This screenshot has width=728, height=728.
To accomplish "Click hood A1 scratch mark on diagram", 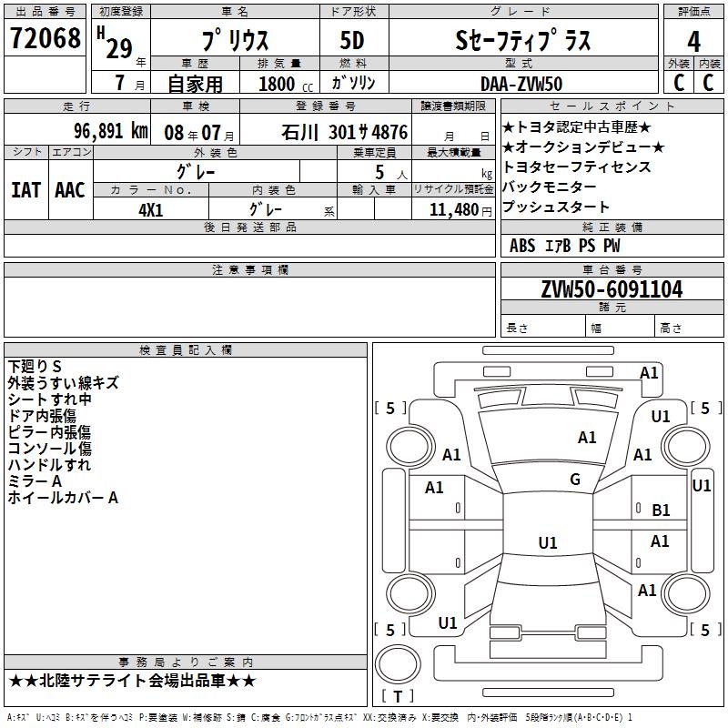I will (x=587, y=438).
